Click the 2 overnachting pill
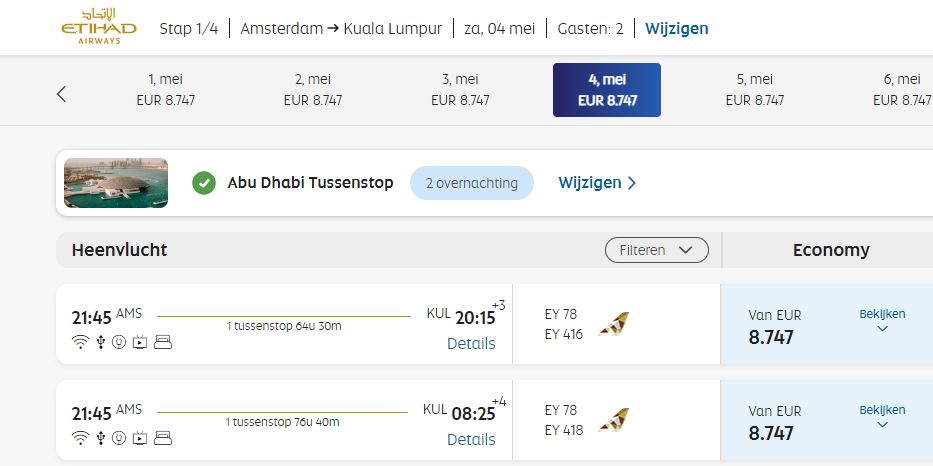This screenshot has width=933, height=466. pyautogui.click(x=472, y=183)
